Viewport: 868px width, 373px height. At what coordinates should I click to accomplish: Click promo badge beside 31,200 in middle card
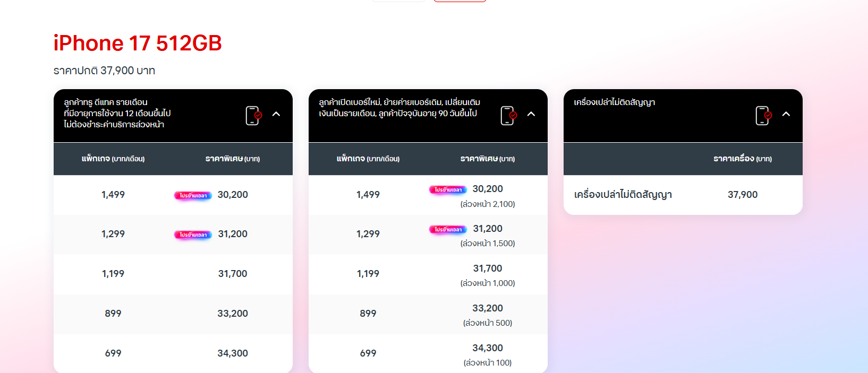[448, 229]
